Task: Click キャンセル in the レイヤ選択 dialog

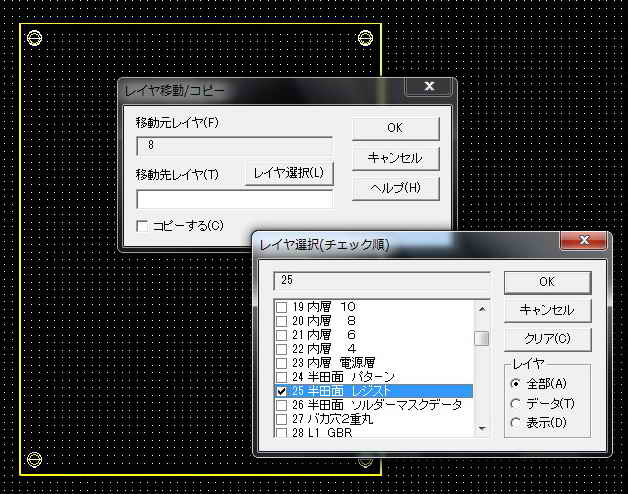Action: tap(547, 310)
